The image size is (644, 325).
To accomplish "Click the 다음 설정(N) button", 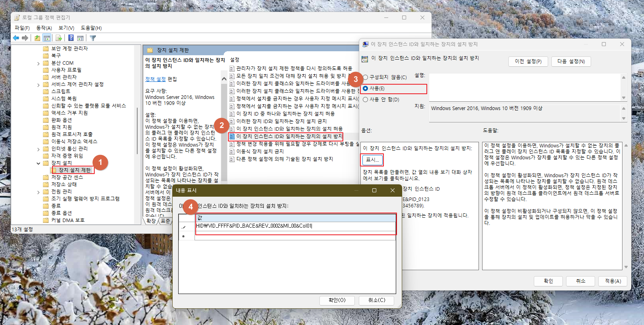I will pyautogui.click(x=571, y=61).
